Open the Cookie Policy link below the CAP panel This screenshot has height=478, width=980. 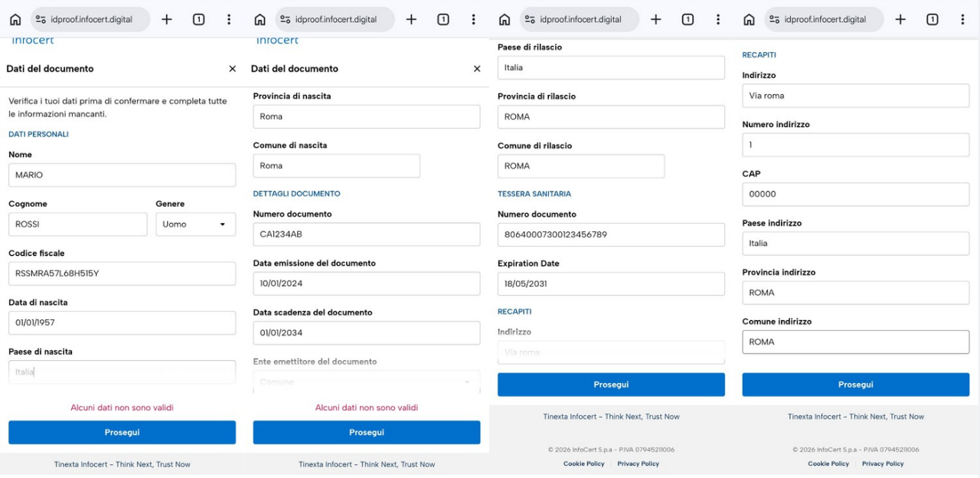point(828,463)
